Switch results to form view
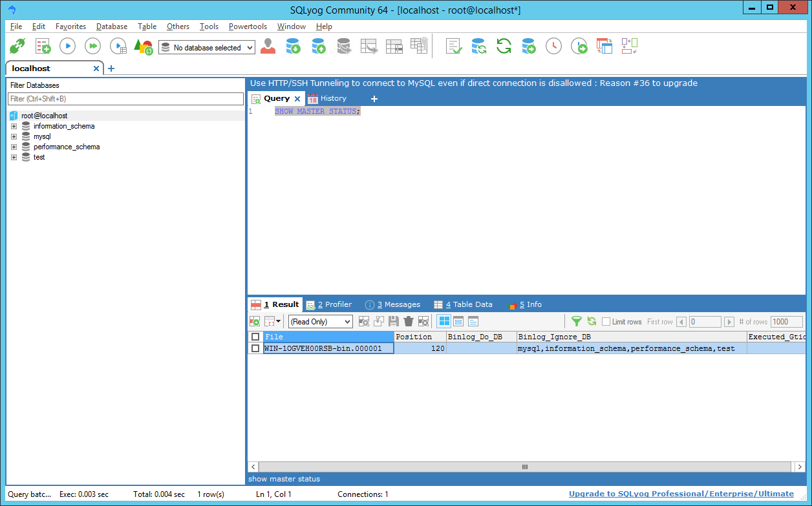Viewport: 812px width, 506px height. tap(458, 321)
